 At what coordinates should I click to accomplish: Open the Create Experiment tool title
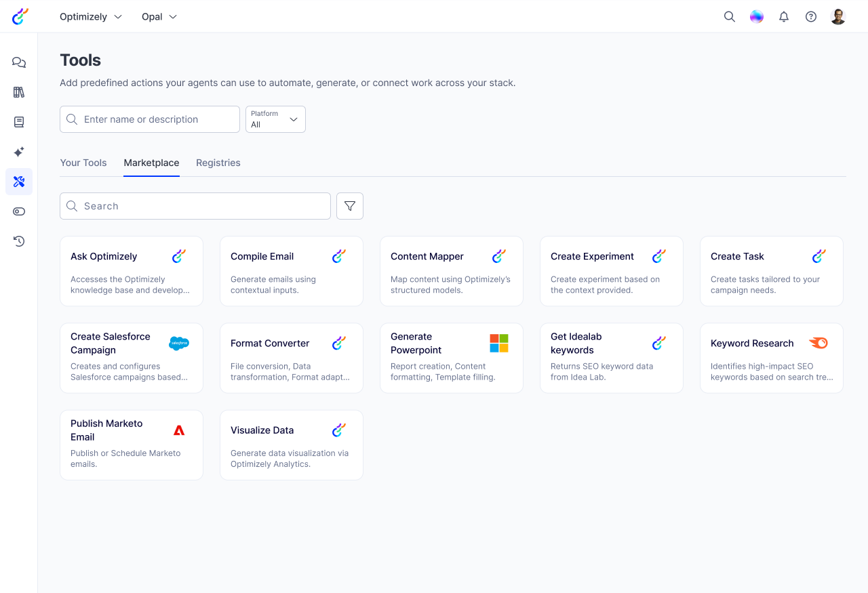click(592, 256)
